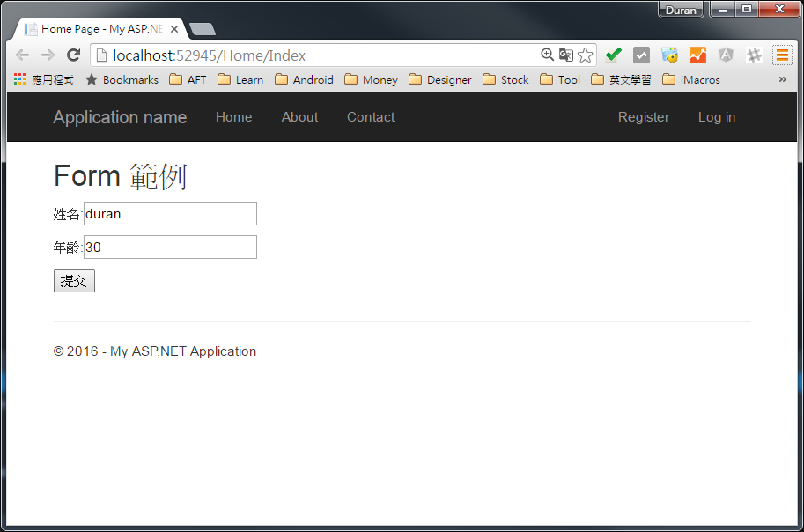Open a new tab button
The image size is (804, 532).
pyautogui.click(x=203, y=29)
